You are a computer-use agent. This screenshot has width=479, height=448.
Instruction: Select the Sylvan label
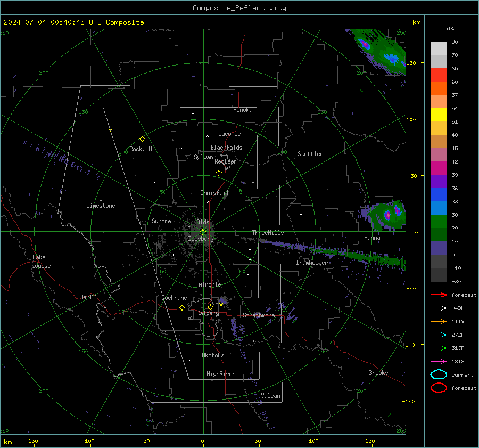(x=203, y=157)
